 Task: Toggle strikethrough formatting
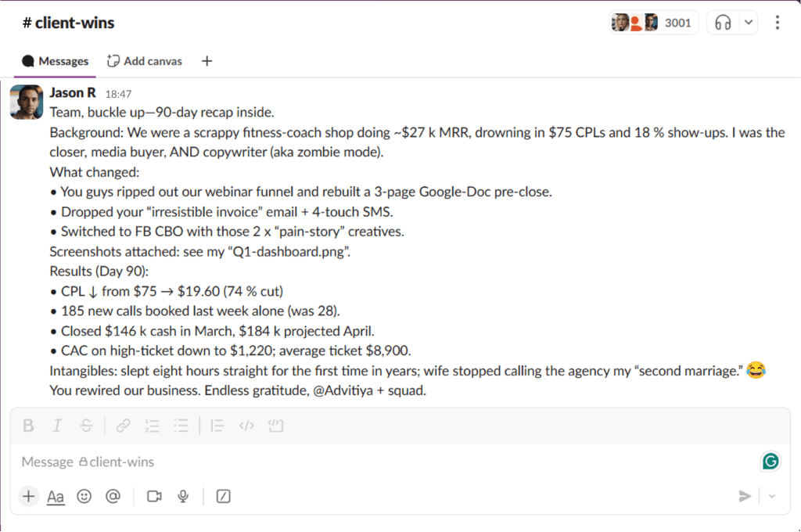86,426
